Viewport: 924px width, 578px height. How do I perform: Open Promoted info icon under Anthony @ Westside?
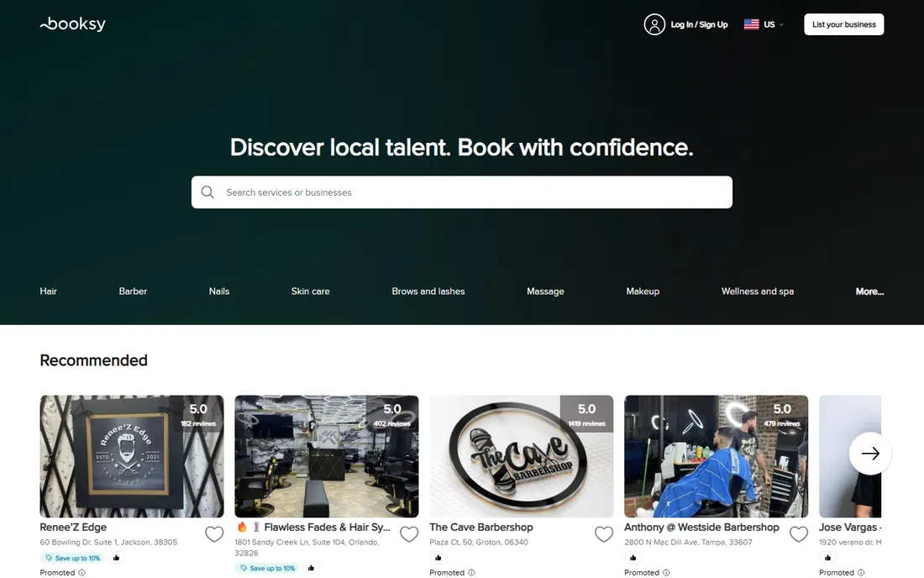(666, 572)
